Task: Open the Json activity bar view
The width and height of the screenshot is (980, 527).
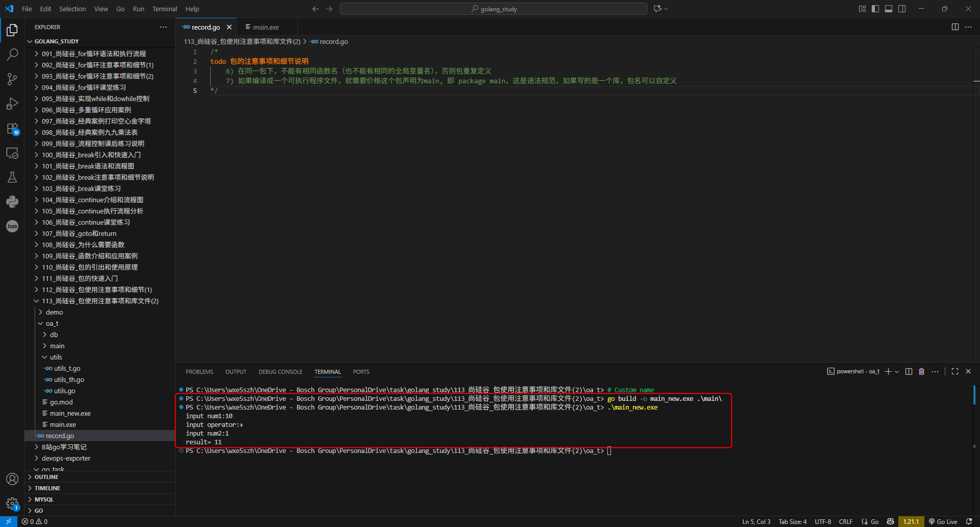Action: click(x=12, y=226)
